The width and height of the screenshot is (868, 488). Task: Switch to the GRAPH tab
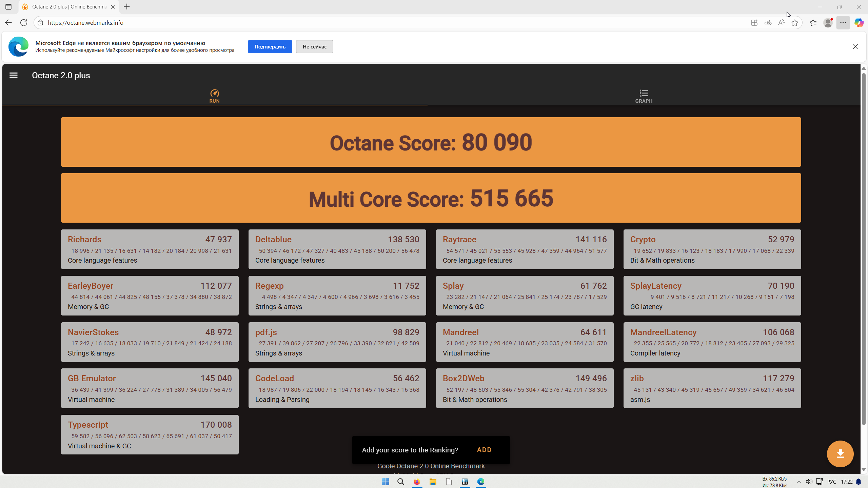[x=644, y=96]
